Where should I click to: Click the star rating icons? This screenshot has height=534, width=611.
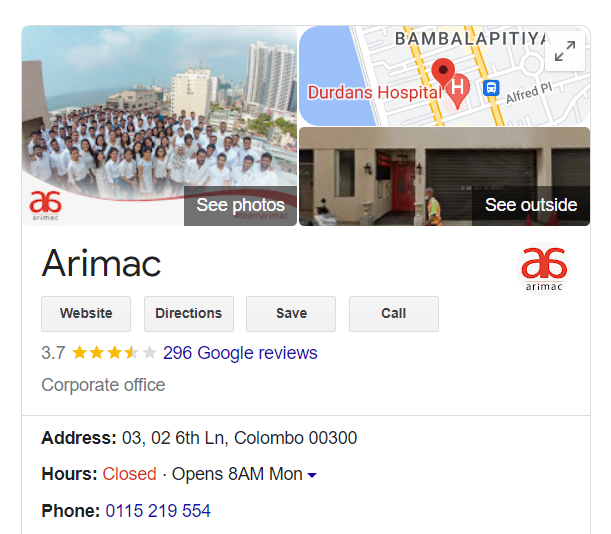point(115,353)
